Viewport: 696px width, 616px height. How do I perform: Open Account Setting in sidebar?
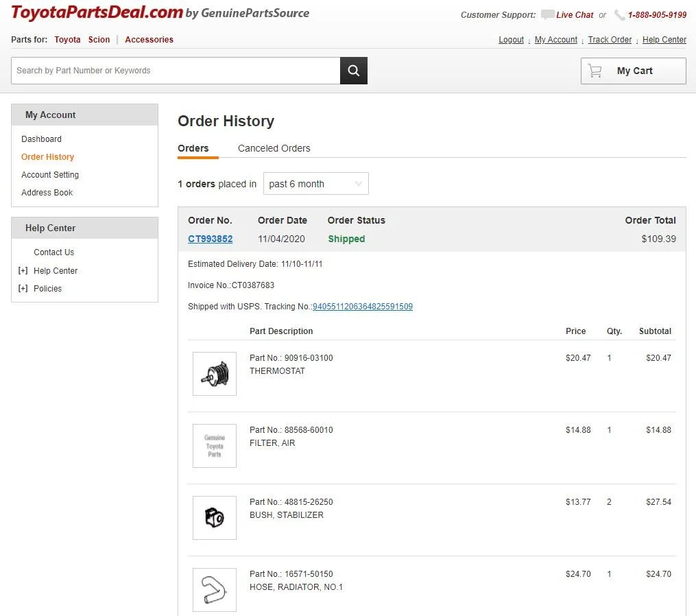click(x=50, y=174)
